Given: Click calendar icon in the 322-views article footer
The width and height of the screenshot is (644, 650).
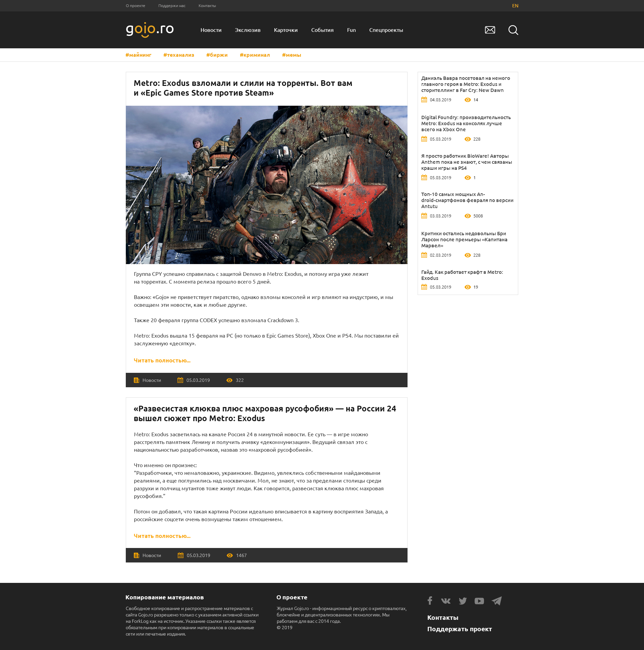Looking at the screenshot, I should coord(180,380).
